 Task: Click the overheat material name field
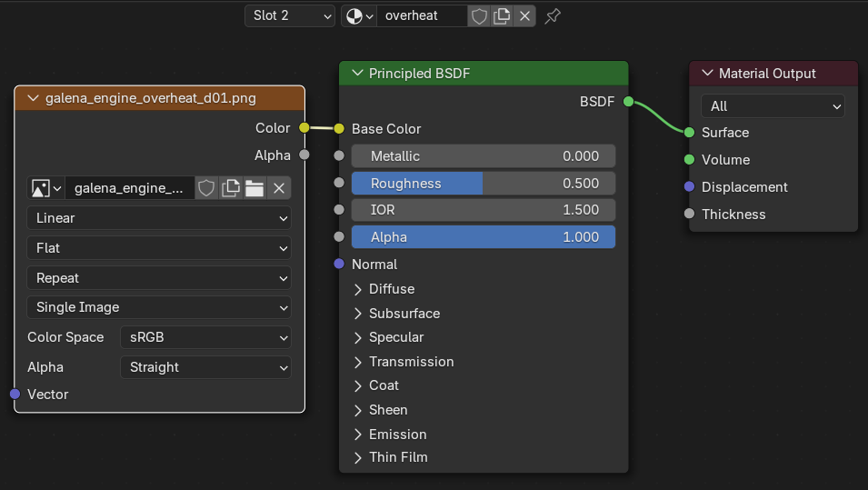[x=422, y=15]
